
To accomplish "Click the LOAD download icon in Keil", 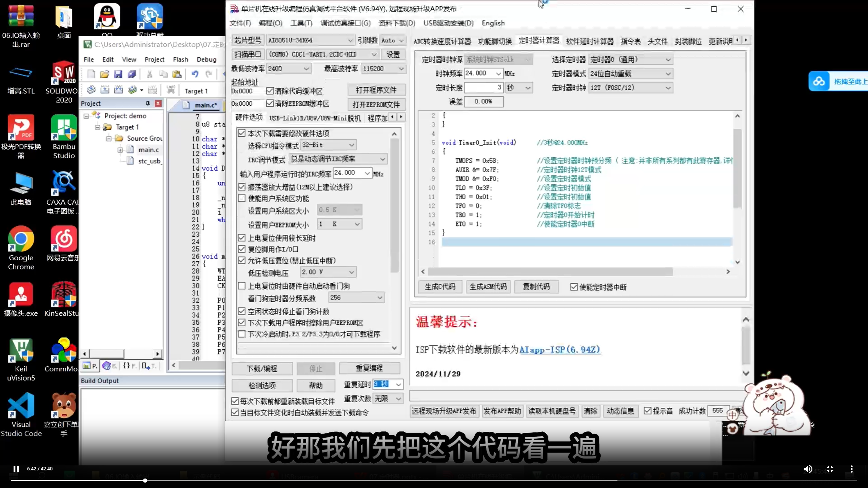I will coord(171,89).
